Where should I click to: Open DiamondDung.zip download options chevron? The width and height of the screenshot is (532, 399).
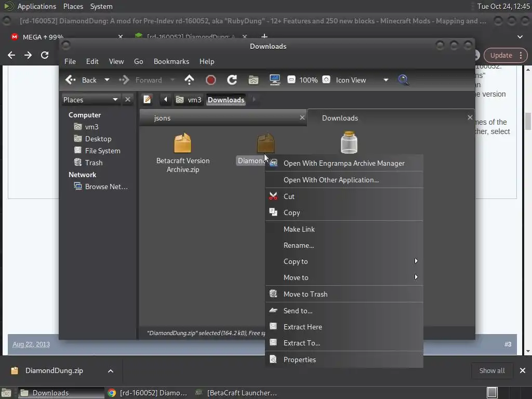click(111, 371)
